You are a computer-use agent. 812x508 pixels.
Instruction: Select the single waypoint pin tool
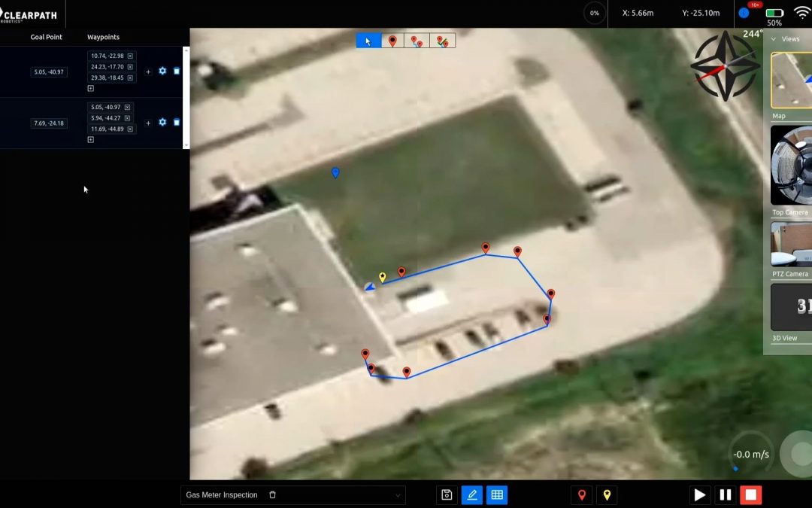click(392, 41)
